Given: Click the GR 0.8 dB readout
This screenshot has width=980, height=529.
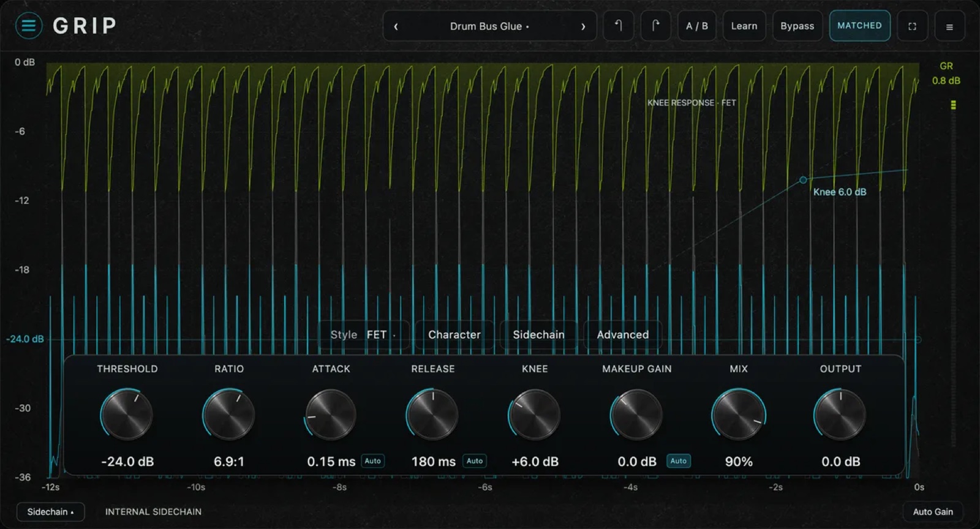Looking at the screenshot, I should 946,73.
